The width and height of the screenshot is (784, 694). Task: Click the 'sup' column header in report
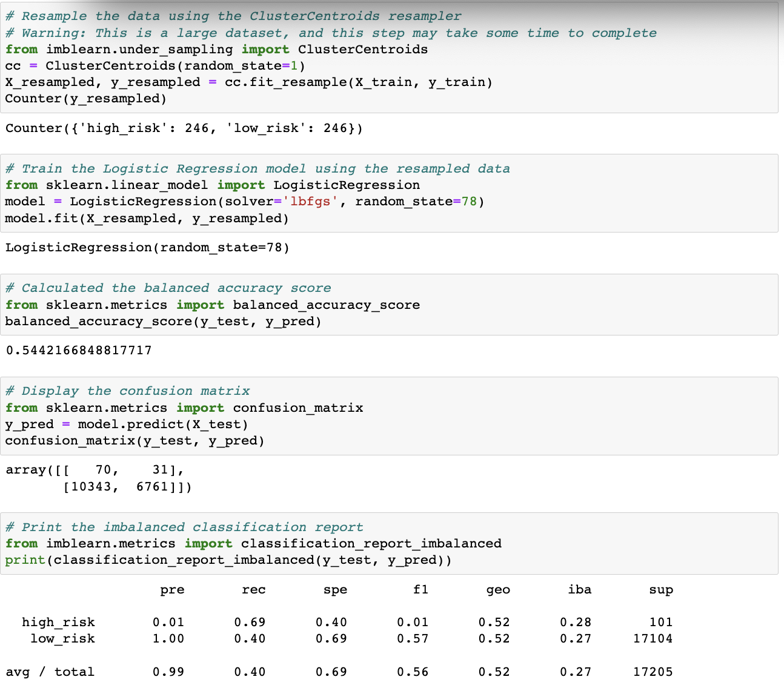pos(661,590)
